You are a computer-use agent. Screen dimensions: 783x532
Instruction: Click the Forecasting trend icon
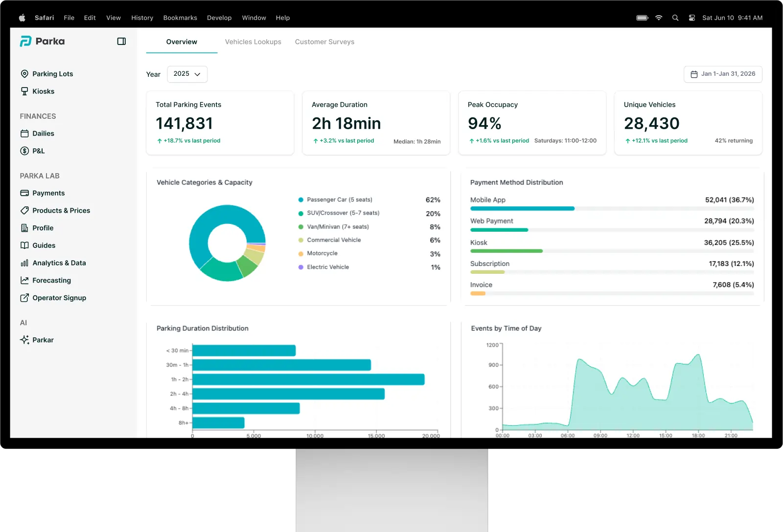[24, 280]
